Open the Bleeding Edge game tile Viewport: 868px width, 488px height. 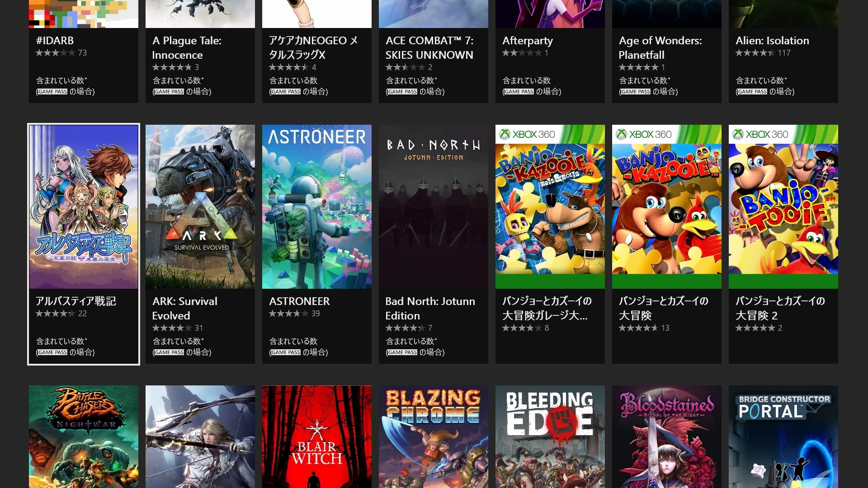(x=550, y=436)
